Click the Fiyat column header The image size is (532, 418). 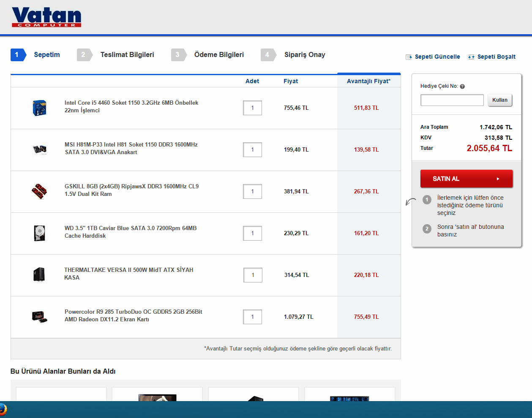click(291, 81)
